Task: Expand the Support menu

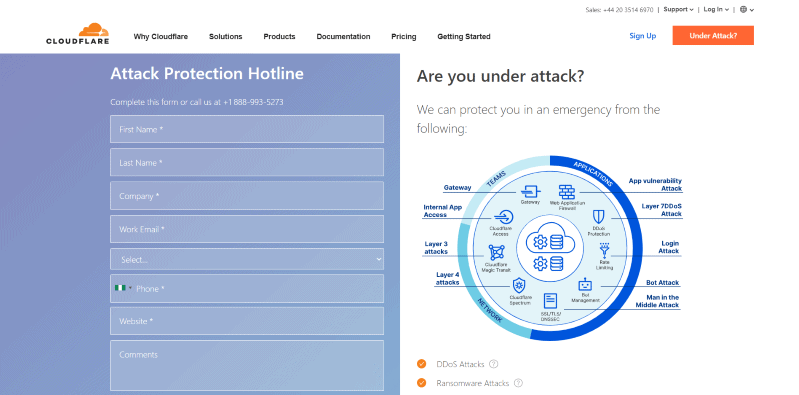Action: tap(678, 9)
